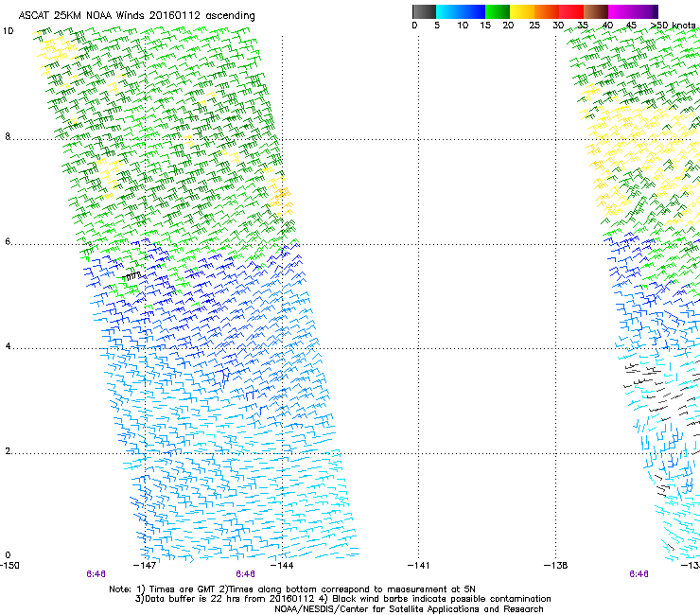Click the NOAA/NESDIS Center for Satellite Applications credit
Screen dimensions: 700x615
coord(409,609)
